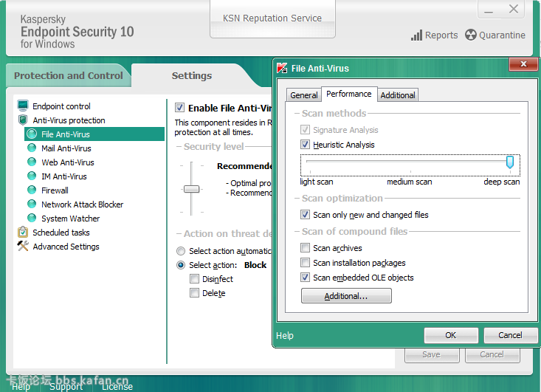Uncheck Heuristic Analysis checkbox
Image resolution: width=541 pixels, height=392 pixels.
305,144
